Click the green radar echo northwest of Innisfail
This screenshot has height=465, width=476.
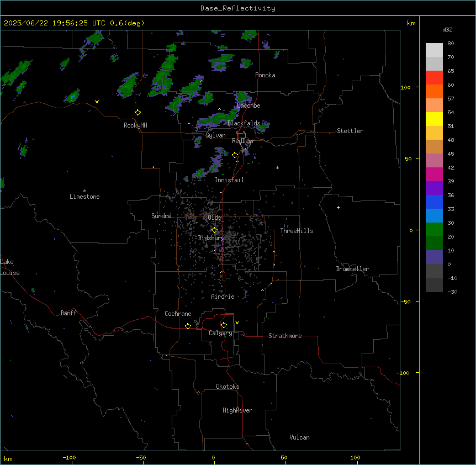pos(199,174)
